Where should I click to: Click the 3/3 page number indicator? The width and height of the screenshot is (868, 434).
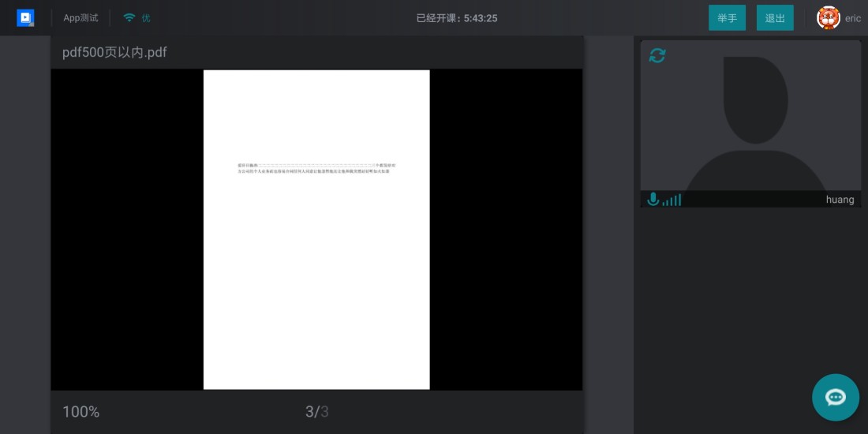coord(316,412)
